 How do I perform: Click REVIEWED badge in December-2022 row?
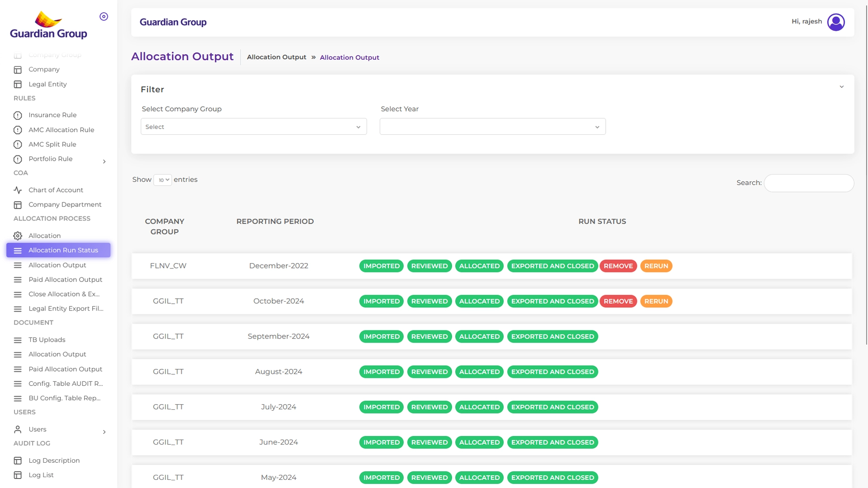point(429,266)
